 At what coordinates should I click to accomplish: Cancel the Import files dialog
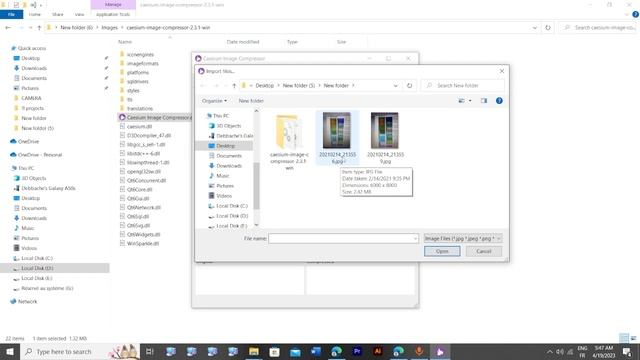(484, 251)
